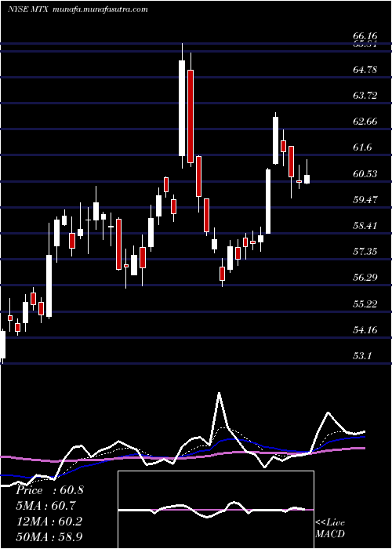
Task: Select the 64.78 price level label
Action: coord(365,70)
